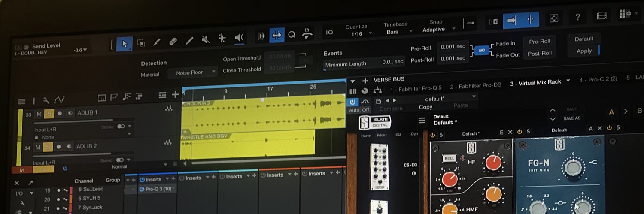Image resolution: width=644 pixels, height=214 pixels.
Task: Toggle the strip silence toolbar icon
Action: [x=277, y=36]
